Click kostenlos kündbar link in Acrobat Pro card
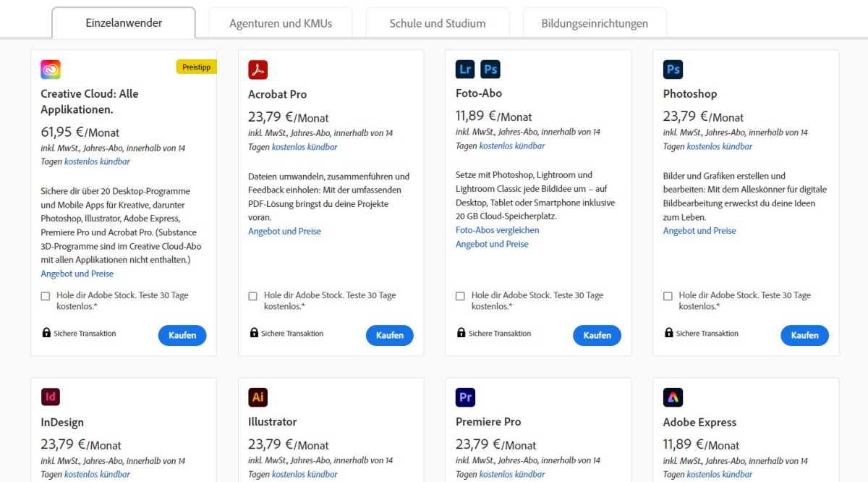This screenshot has height=482, width=868. click(x=305, y=147)
